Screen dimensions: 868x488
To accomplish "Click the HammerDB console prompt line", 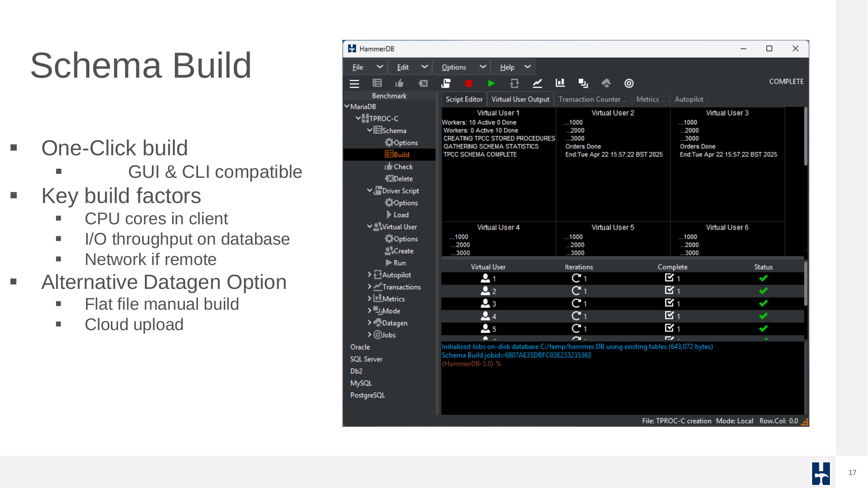I will click(x=471, y=364).
